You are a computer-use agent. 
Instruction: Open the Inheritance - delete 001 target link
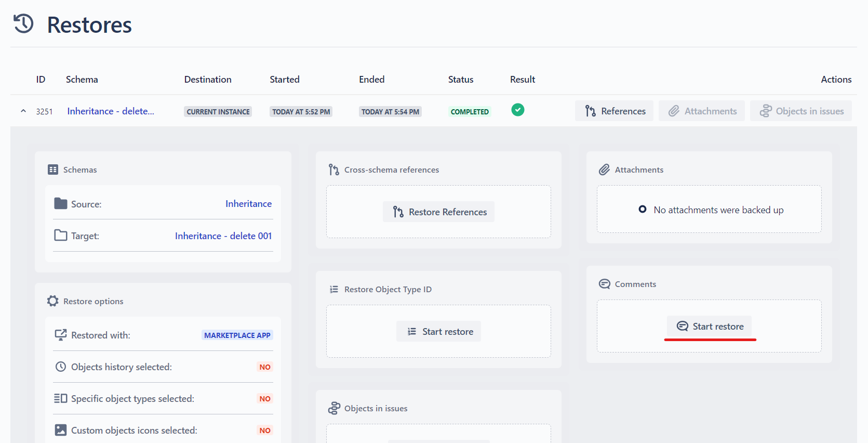pos(223,236)
